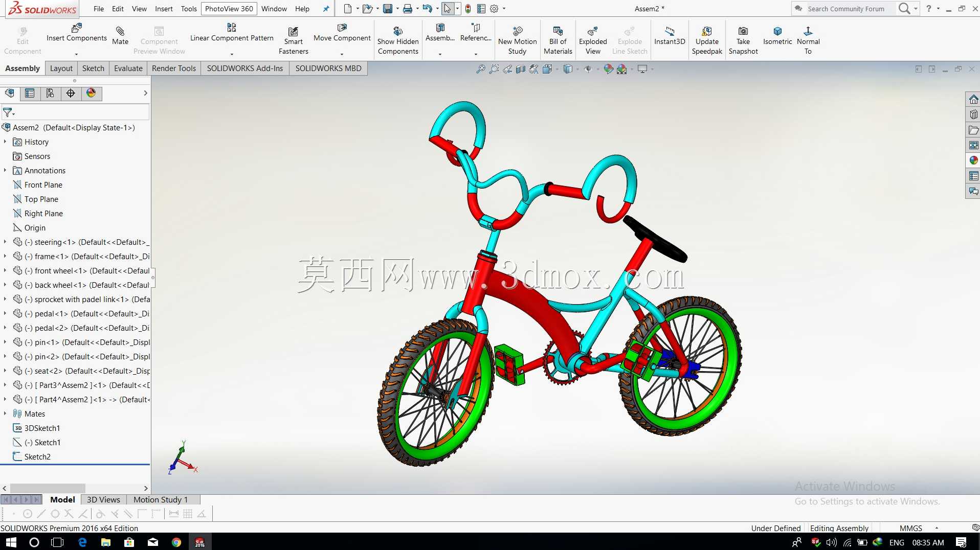
Task: Open SOLIDWORKS Resources in task pane
Action: click(x=973, y=99)
